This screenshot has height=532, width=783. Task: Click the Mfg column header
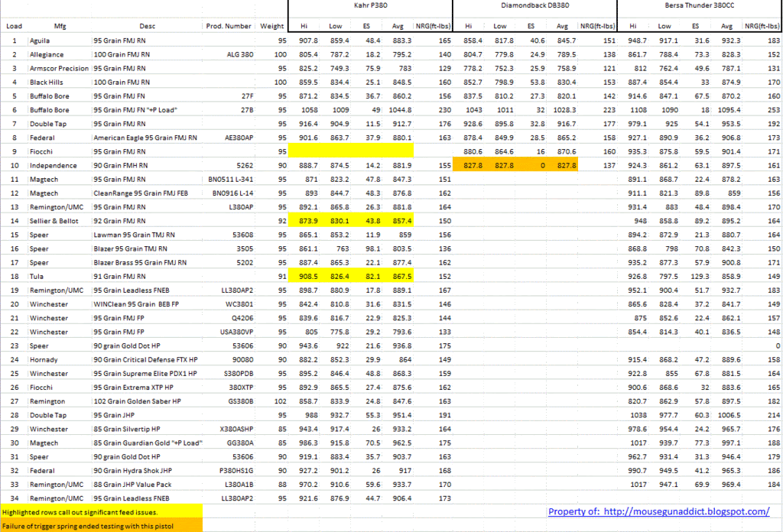60,26
